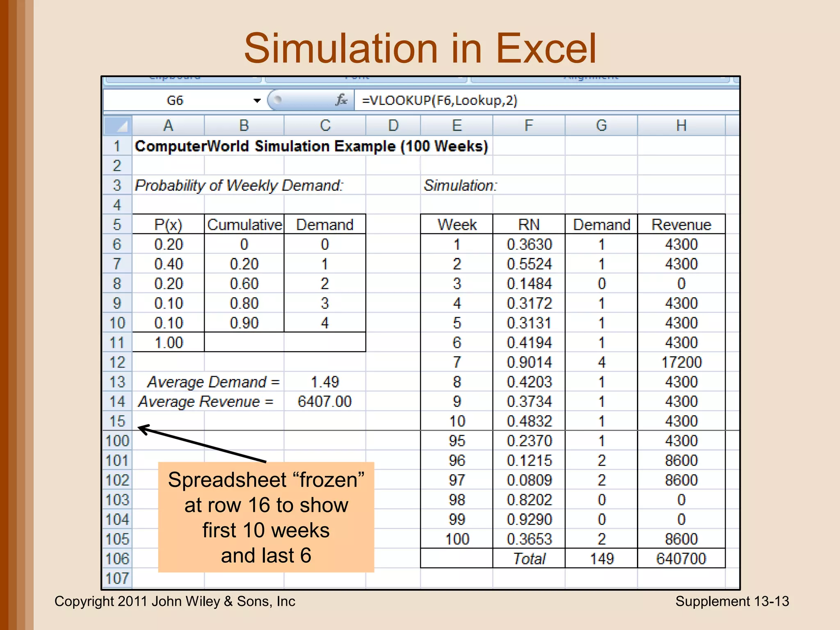Click total demand cell 149
Screen dimensions: 840x630
601,559
